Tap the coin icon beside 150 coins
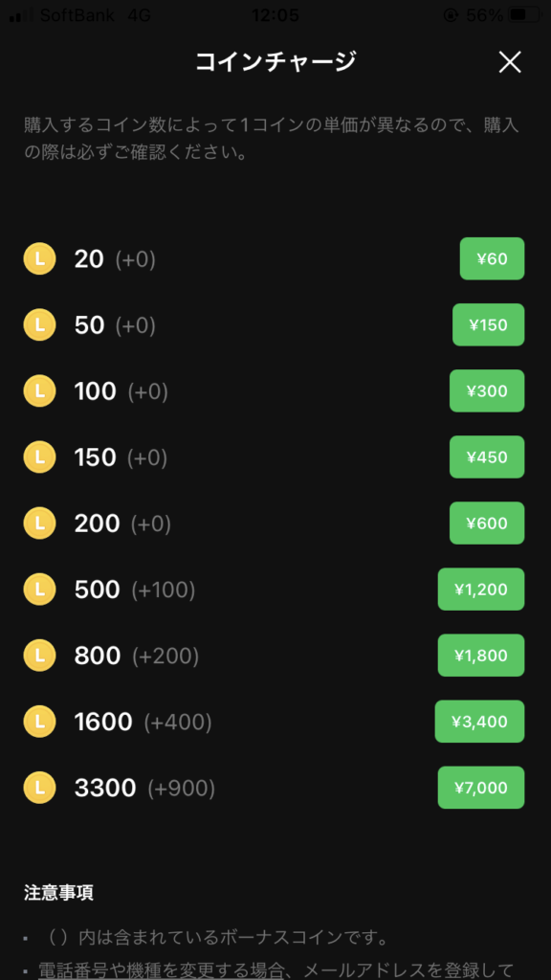551x980 pixels. 39,457
